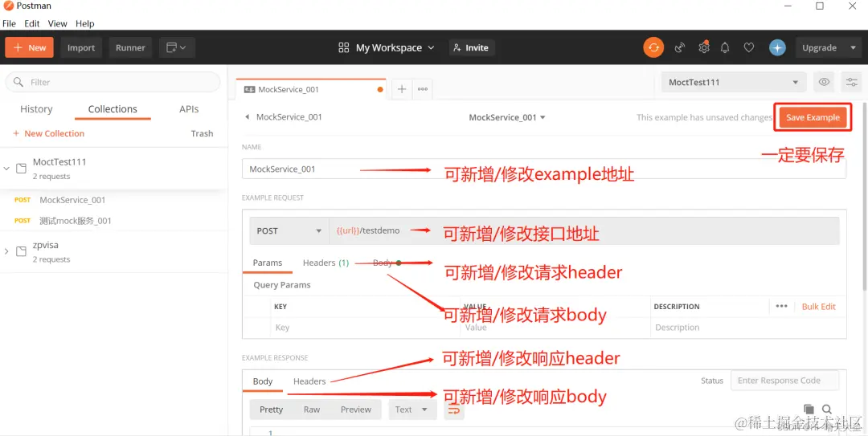Switch to the History tab
Image resolution: width=868 pixels, height=436 pixels.
36,109
